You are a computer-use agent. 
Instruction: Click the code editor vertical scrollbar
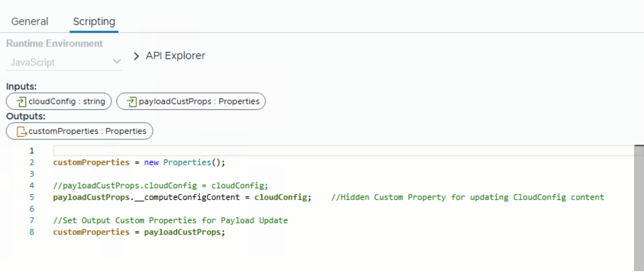pyautogui.click(x=639, y=206)
